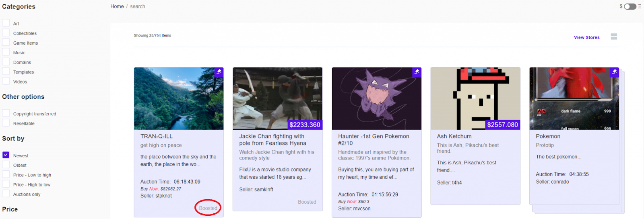Image resolution: width=644 pixels, height=219 pixels.
Task: Open Jackie Chan fighting with pole title
Action: pos(273,140)
